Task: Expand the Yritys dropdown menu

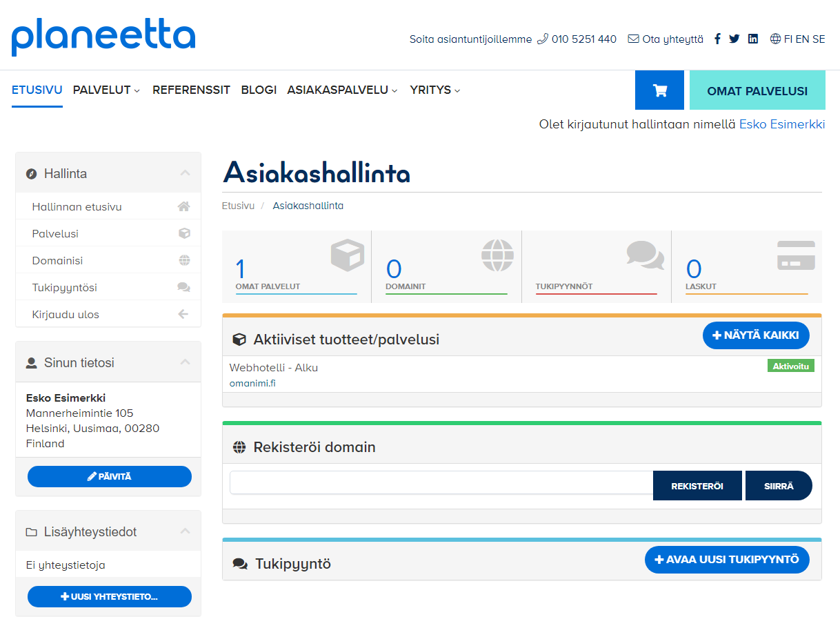Action: click(435, 90)
